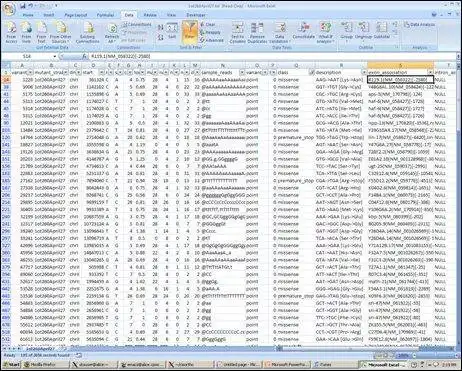Open the active filter dropdown on class column
Screen dimensions: 462x371
tap(312, 72)
